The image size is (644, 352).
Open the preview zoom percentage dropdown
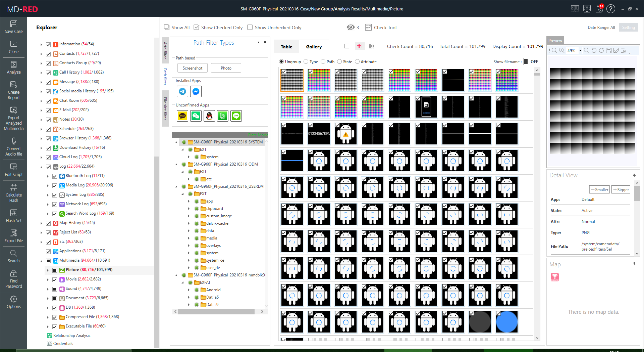[580, 51]
